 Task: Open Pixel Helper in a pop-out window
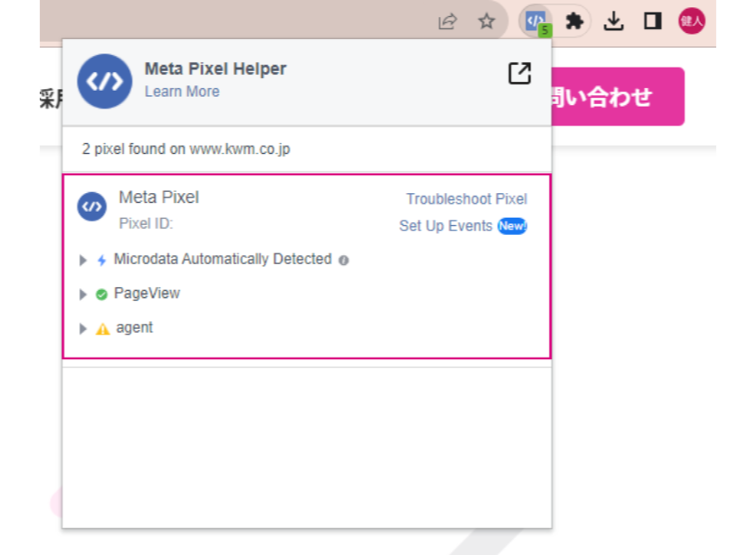click(x=519, y=73)
